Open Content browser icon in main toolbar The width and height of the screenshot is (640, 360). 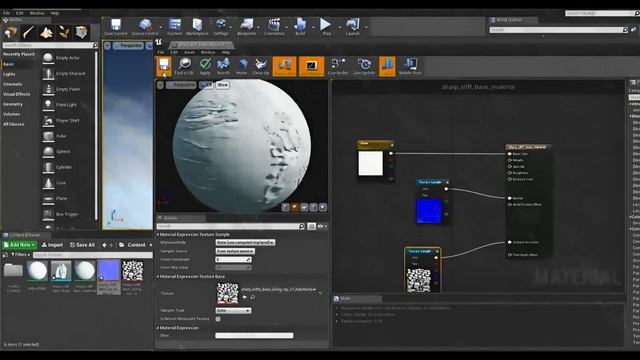point(175,27)
